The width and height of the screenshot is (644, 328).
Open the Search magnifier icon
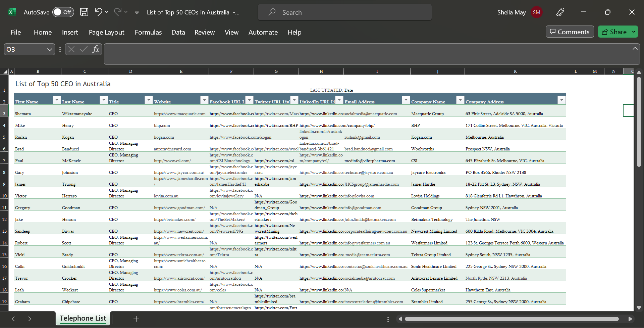(272, 12)
